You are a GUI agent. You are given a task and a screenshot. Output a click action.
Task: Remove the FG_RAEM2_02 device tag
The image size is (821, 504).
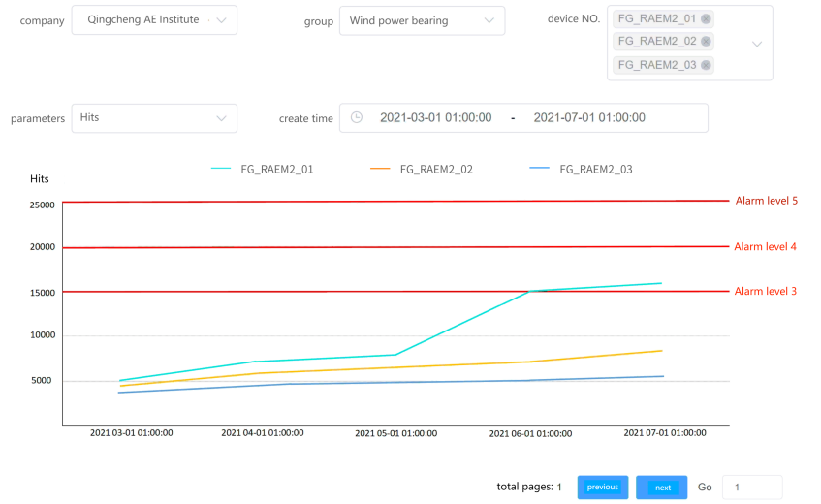coord(706,42)
